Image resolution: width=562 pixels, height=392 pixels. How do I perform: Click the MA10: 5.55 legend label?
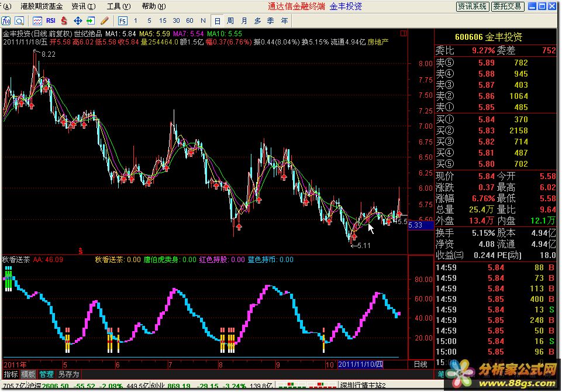tap(225, 34)
